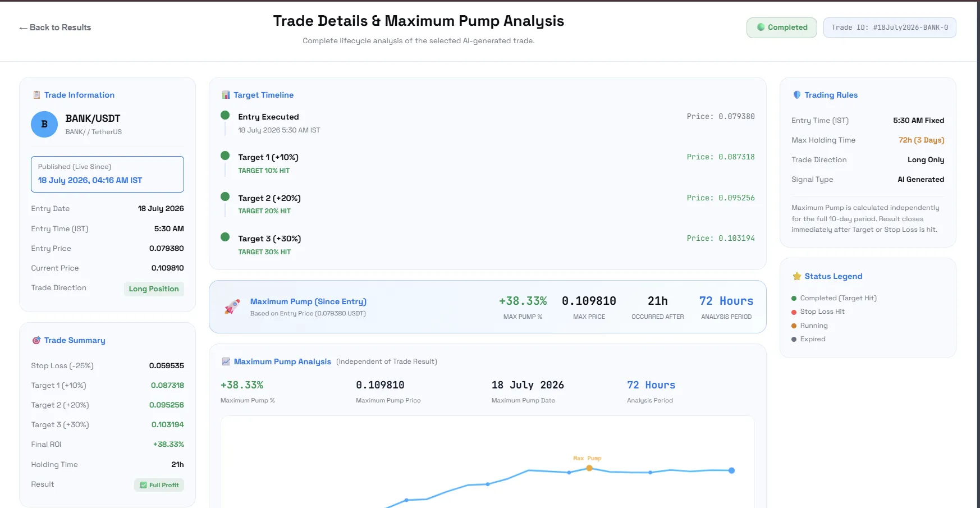Click the Target 2 (+20%) timeline dot
This screenshot has width=980, height=508.
pos(225,196)
